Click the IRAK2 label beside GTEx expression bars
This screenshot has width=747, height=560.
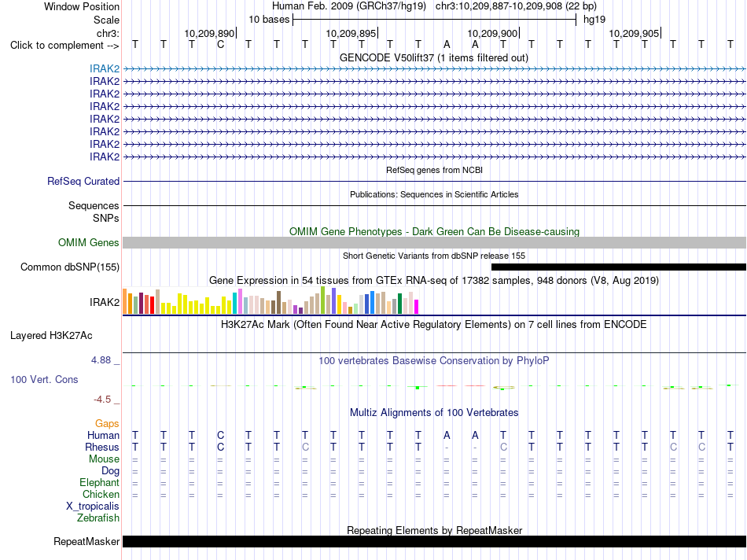pos(105,302)
